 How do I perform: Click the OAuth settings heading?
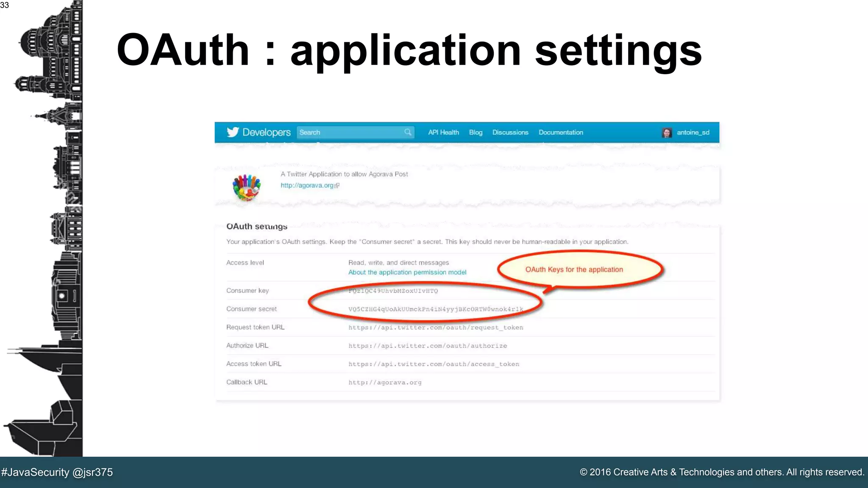pos(257,227)
